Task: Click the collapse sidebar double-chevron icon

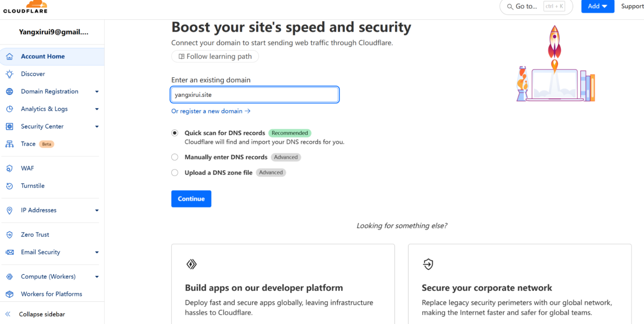Action: (8, 314)
